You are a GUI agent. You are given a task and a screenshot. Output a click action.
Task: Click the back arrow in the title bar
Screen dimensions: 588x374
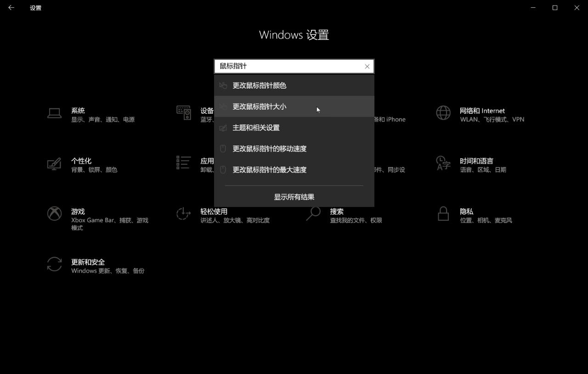[11, 8]
